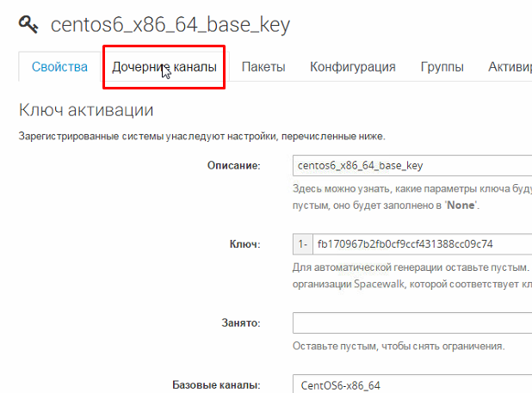532x393 pixels.
Task: Click the centos6_x86_64_base_key page title
Action: pos(170,25)
